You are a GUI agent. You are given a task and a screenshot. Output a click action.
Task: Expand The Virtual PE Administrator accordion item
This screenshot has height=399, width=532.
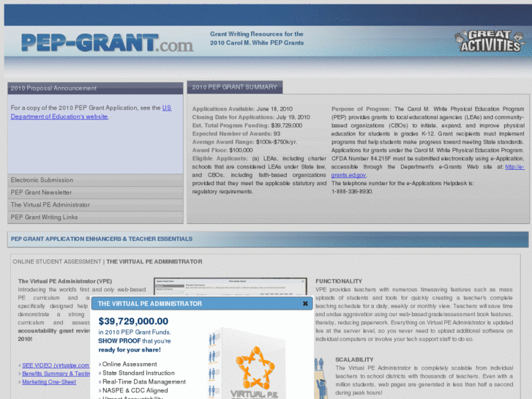point(95,205)
